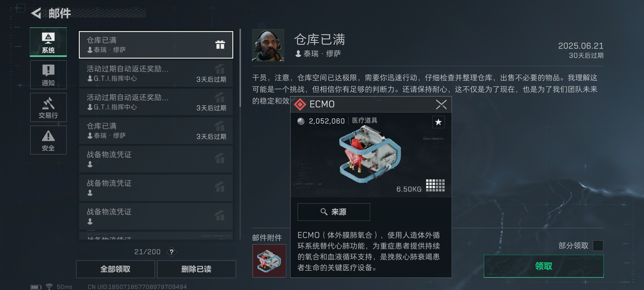Click the ECMO red rarity diamond icon
Screen dimensions: 644x290
click(x=300, y=104)
